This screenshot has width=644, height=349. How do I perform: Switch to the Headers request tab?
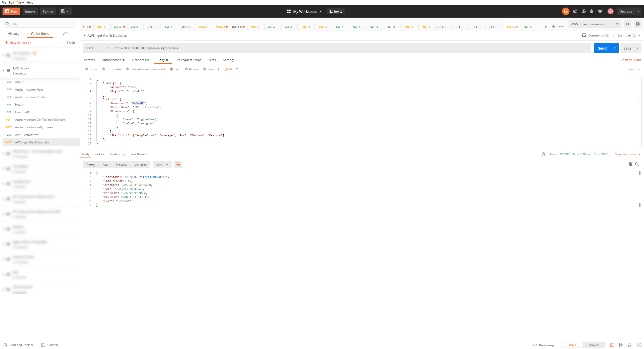[x=140, y=60]
